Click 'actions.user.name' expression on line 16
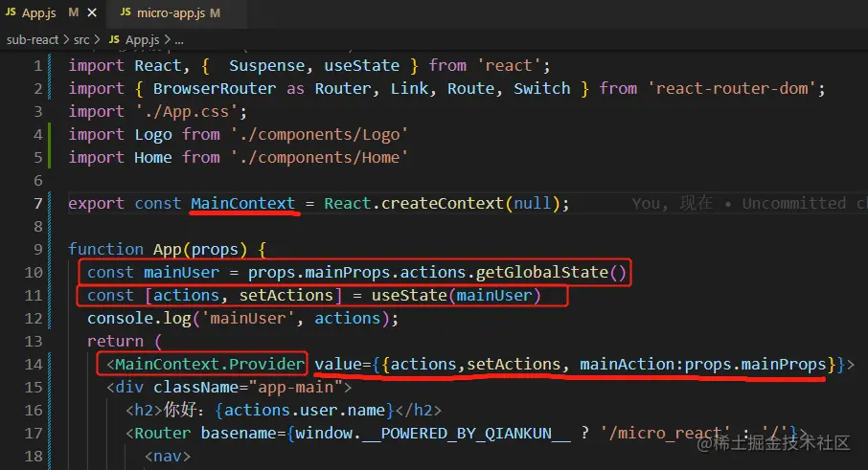Screen dimensions: 868x470 coord(304,411)
